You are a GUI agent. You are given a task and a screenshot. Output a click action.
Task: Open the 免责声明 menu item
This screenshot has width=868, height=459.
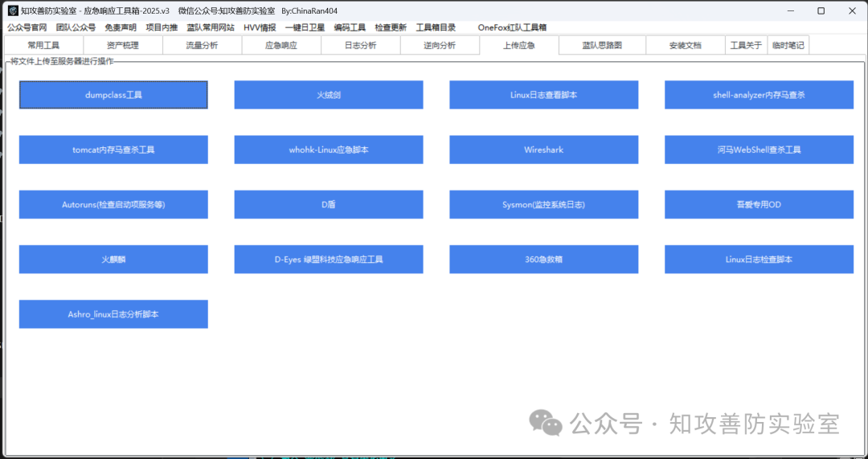pyautogui.click(x=121, y=27)
